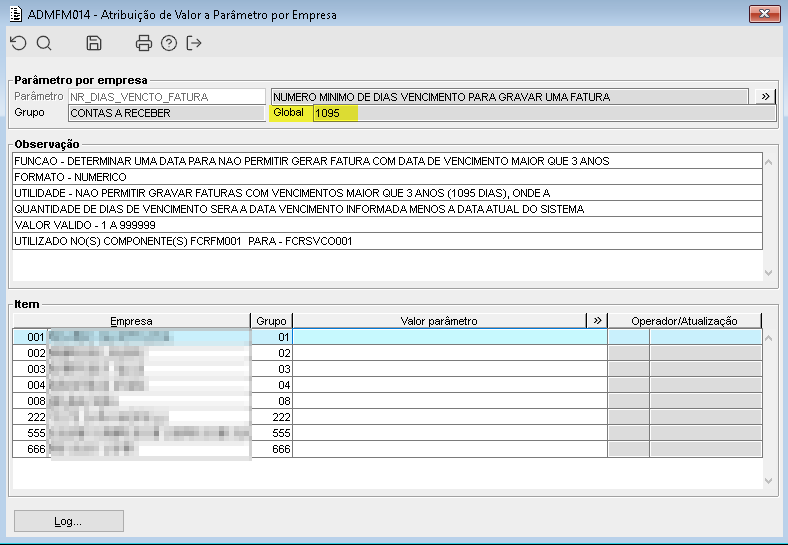This screenshot has width=788, height=545.
Task: Click the >> button in Valor parâmetro header
Action: 597,321
